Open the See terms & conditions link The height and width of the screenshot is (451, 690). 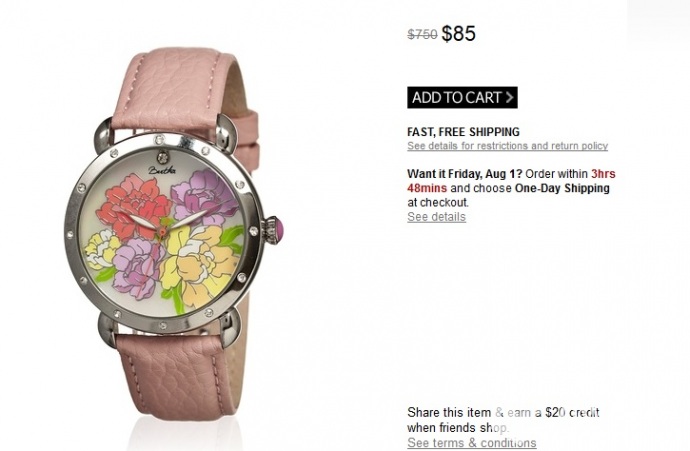tap(472, 443)
